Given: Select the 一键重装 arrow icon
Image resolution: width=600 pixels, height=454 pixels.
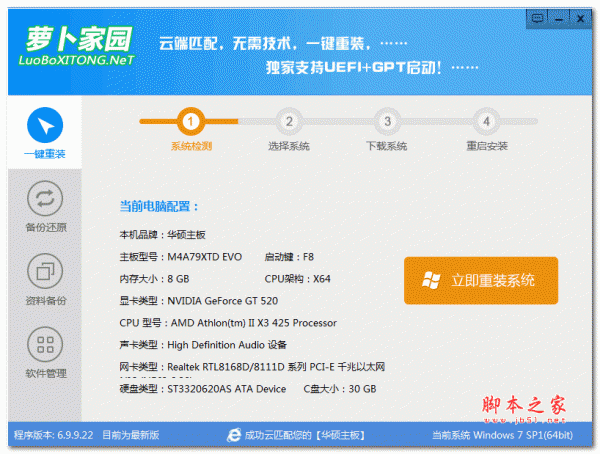Looking at the screenshot, I should pyautogui.click(x=45, y=125).
